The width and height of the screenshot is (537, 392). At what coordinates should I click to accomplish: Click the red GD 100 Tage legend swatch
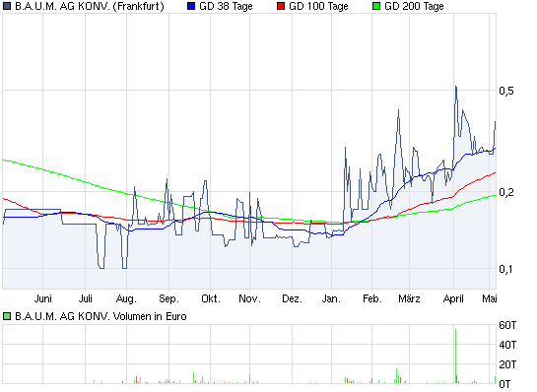click(x=281, y=6)
